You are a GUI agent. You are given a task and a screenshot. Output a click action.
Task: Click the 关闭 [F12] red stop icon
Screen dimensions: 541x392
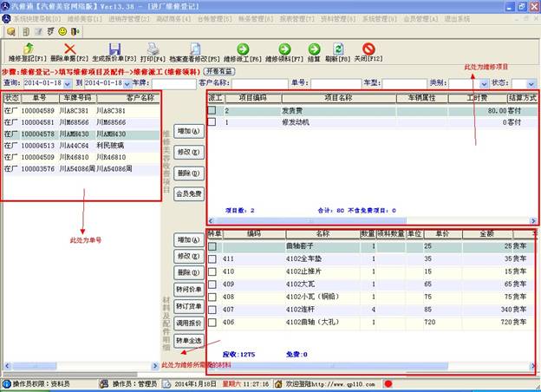[x=368, y=49]
